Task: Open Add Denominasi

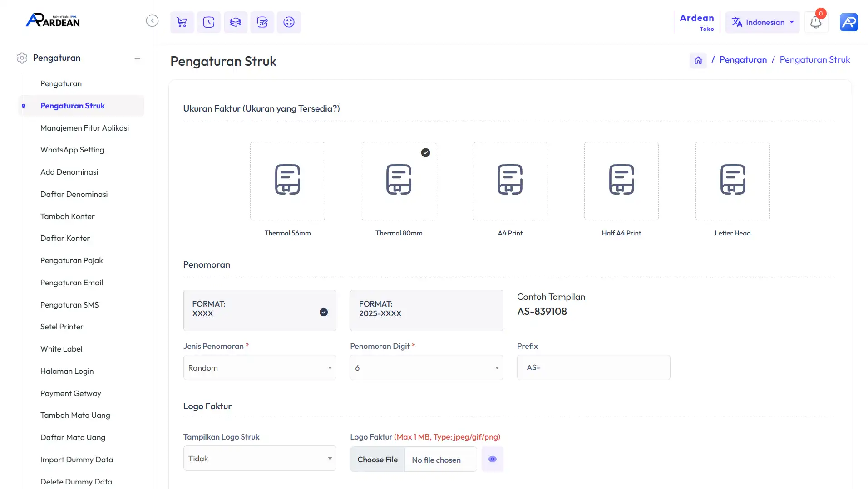Action: point(69,172)
